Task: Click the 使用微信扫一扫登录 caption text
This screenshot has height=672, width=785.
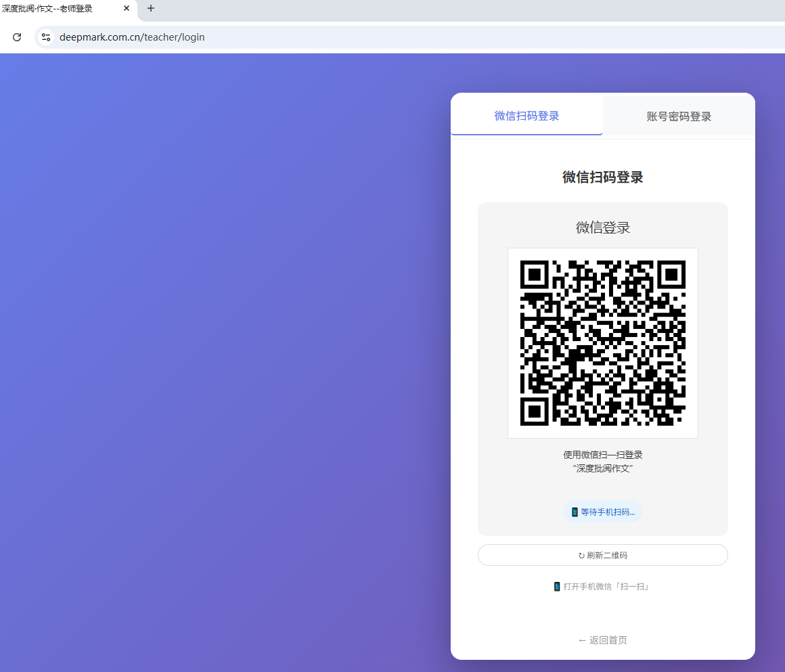Action: point(602,455)
